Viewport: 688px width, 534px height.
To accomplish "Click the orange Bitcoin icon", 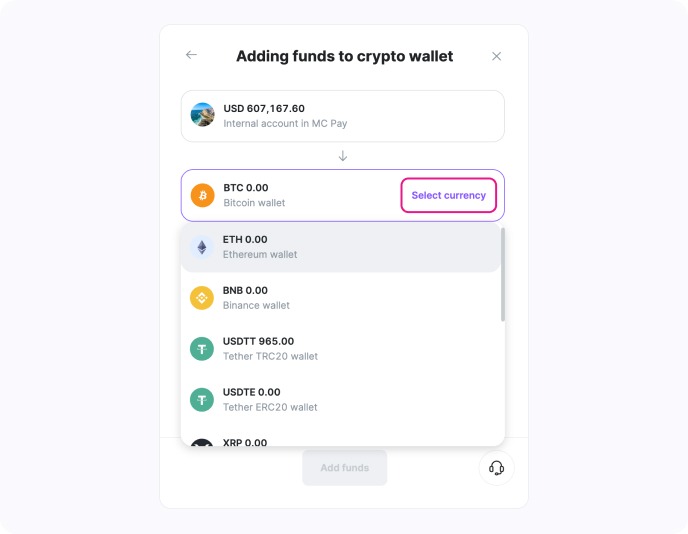I will click(x=202, y=195).
